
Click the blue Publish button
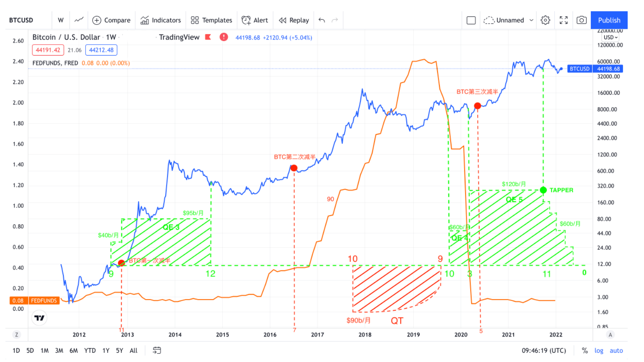(609, 20)
